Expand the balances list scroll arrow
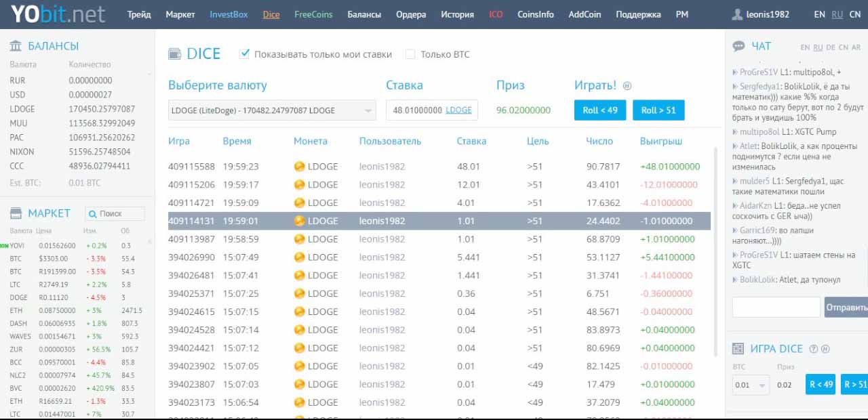The height and width of the screenshot is (420, 868). click(x=150, y=73)
